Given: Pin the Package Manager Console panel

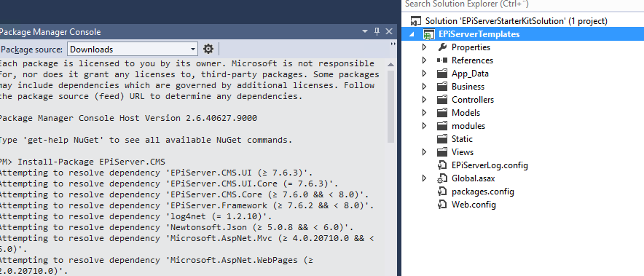Looking at the screenshot, I should (377, 31).
